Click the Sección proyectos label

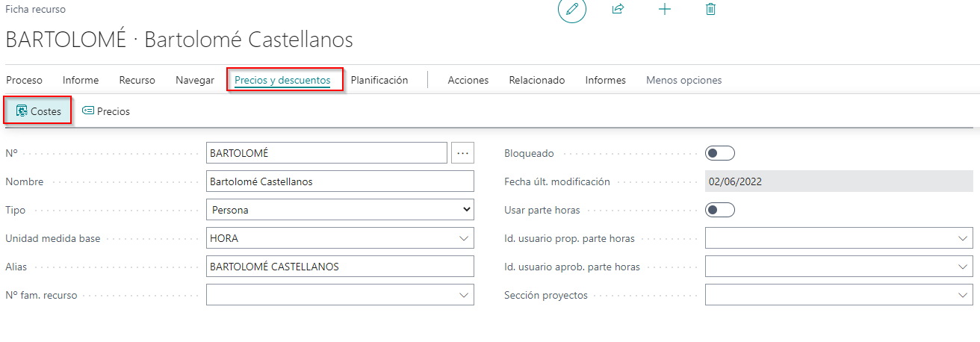546,295
